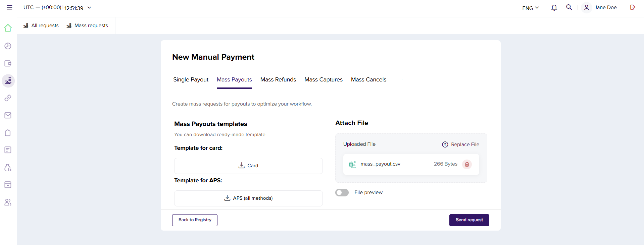644x245 pixels.
Task: Download the Card template
Action: pos(248,166)
